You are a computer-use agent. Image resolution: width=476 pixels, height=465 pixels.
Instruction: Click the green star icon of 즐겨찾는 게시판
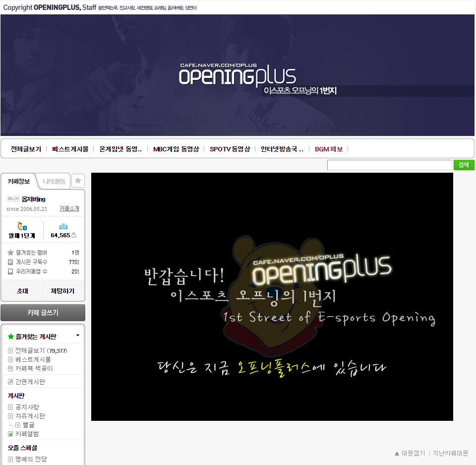coord(11,336)
